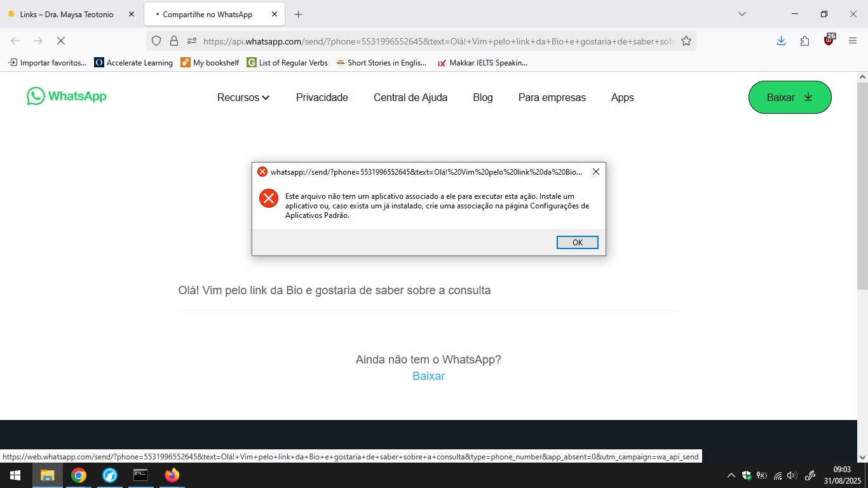Switch to the Links – Dra. Maysa Teotonio tab
The image size is (868, 488).
pos(71,14)
